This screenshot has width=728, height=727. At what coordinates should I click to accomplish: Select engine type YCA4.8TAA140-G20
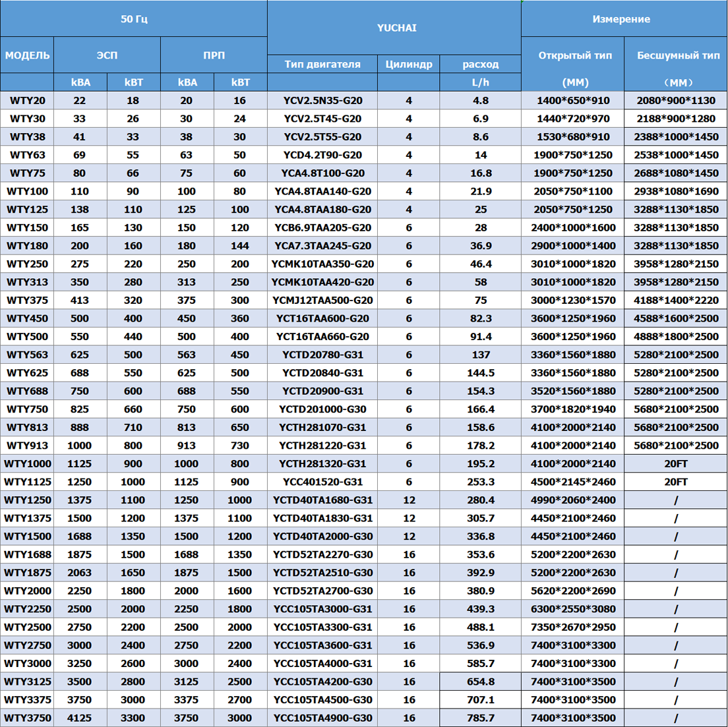322,191
